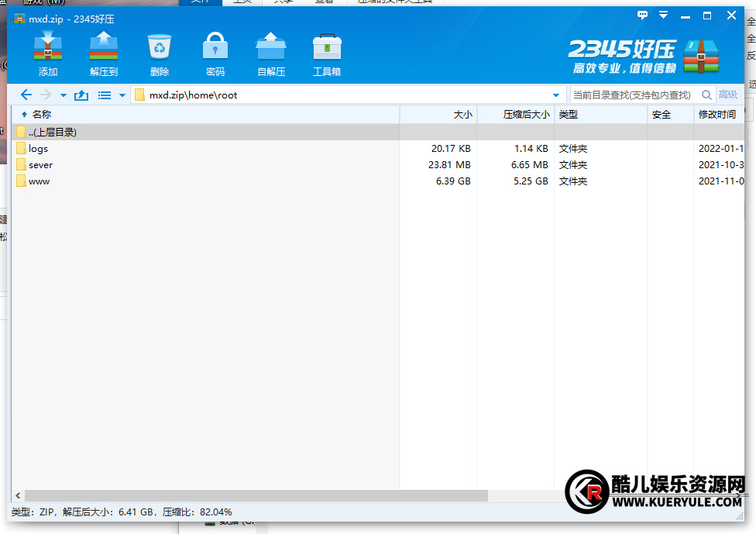Select the www folder
This screenshot has width=756, height=534.
39,181
